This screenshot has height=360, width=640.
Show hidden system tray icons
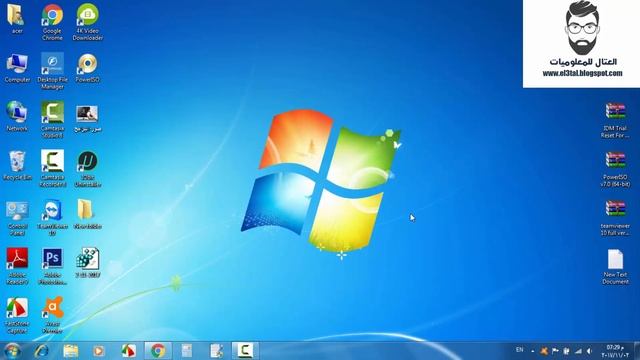tap(532, 351)
